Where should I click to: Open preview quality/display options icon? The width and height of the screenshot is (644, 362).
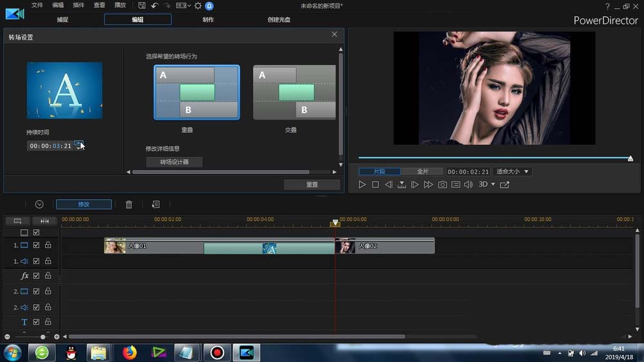tap(455, 184)
